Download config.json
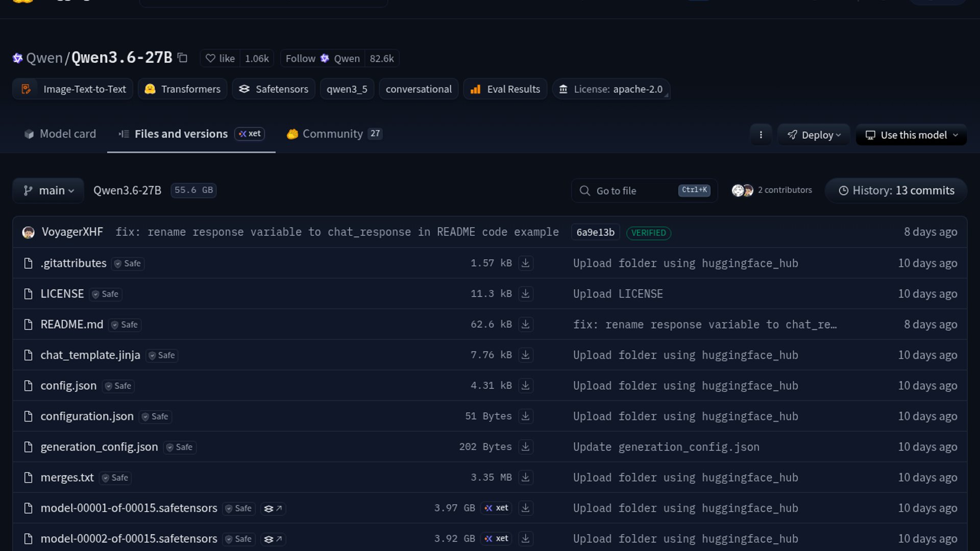Screen dimensions: 980x551 [x=525, y=386]
